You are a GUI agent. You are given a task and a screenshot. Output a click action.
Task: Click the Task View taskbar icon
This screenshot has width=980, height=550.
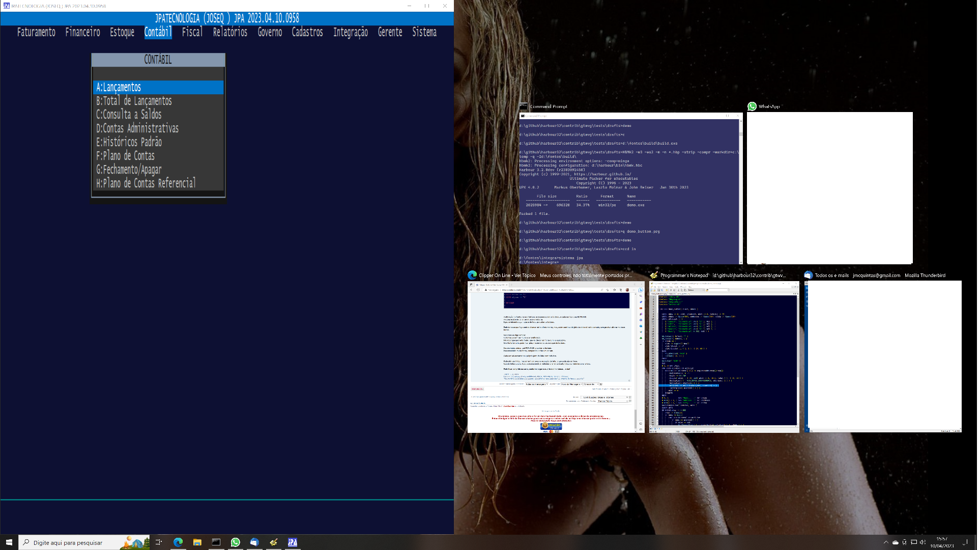[159, 542]
